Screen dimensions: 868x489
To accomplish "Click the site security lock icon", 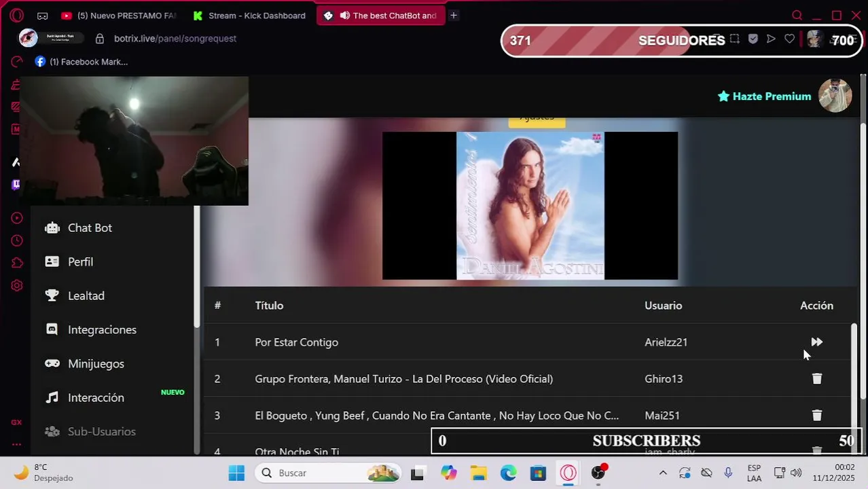I will pos(100,39).
